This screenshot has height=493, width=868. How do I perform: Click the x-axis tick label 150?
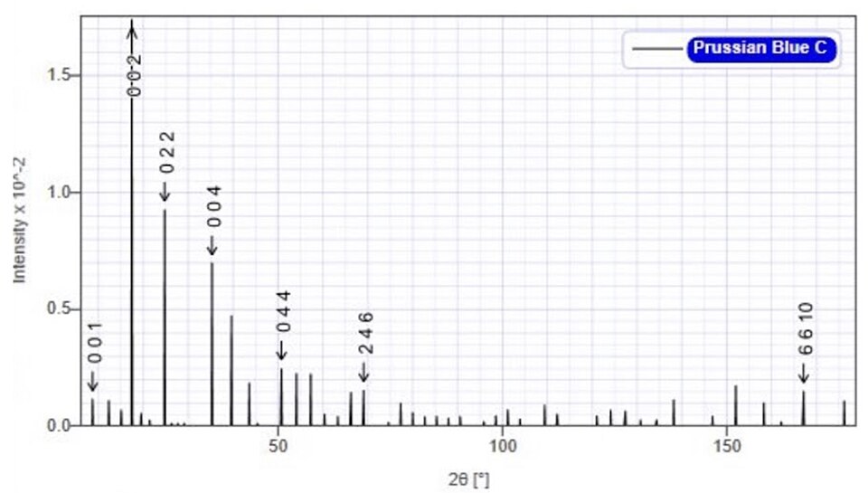727,446
